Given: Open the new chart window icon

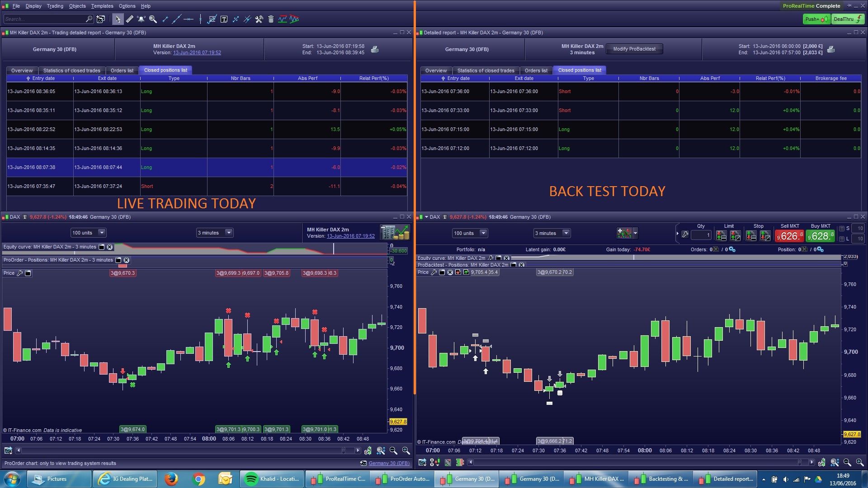Looking at the screenshot, I should (101, 19).
